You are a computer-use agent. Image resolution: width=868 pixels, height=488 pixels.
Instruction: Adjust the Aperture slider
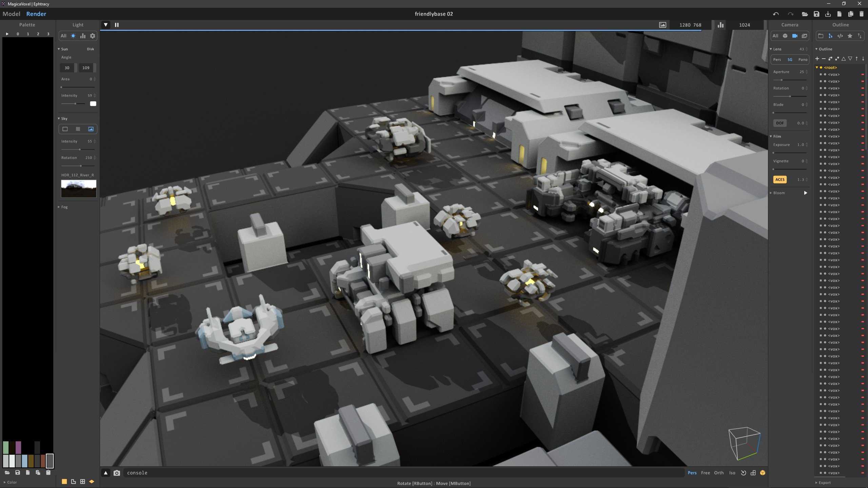[790, 80]
